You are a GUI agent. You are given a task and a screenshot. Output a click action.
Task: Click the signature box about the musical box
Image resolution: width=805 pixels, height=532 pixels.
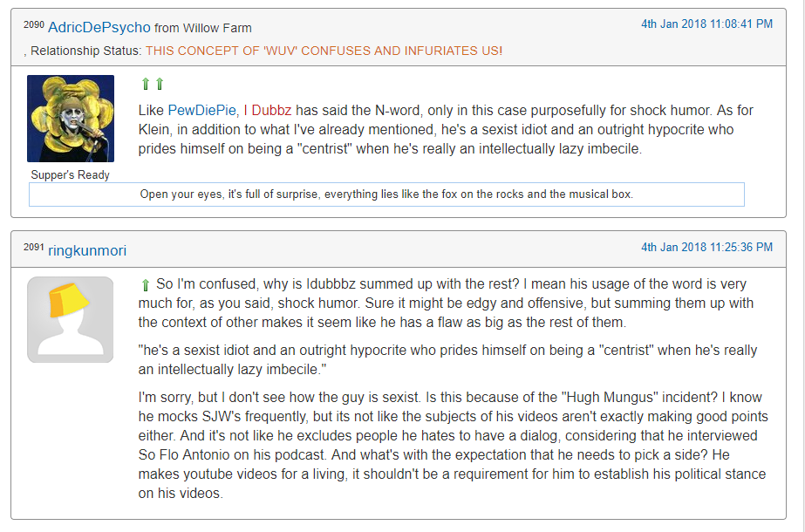point(386,194)
